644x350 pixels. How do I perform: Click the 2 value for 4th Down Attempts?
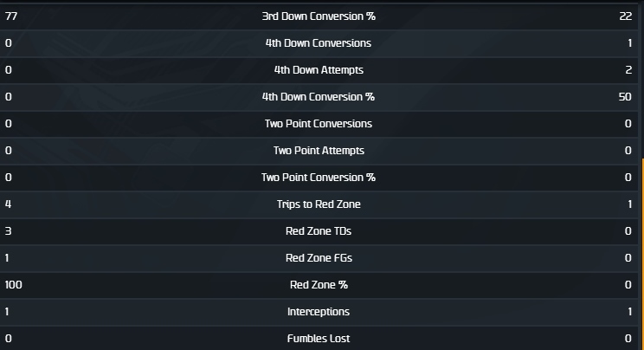[628, 70]
